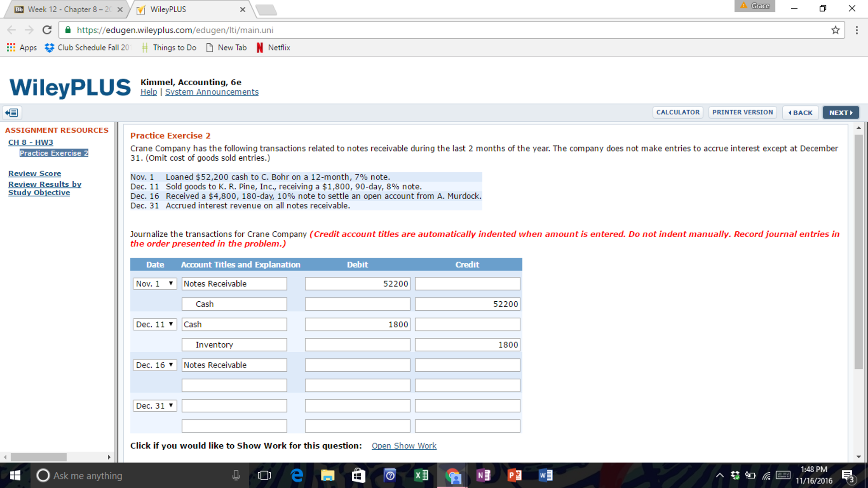
Task: Click the Dec. 16 second account title field
Action: 234,385
